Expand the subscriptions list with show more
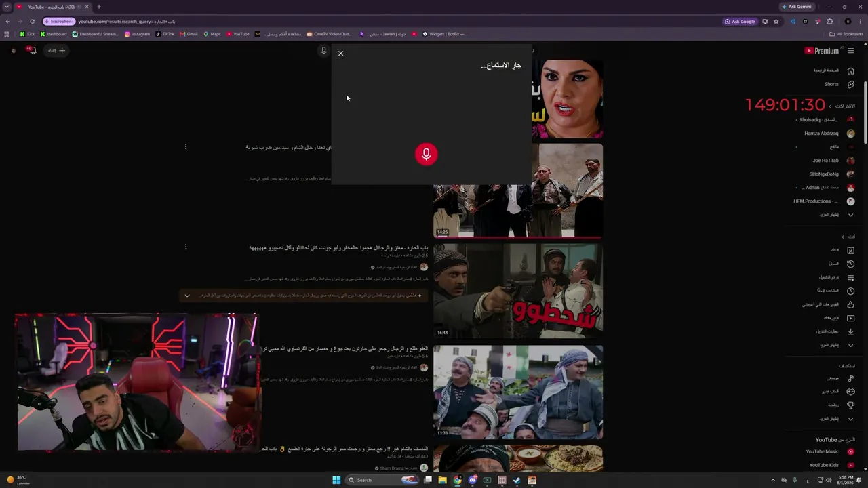This screenshot has height=488, width=868. tap(837, 215)
